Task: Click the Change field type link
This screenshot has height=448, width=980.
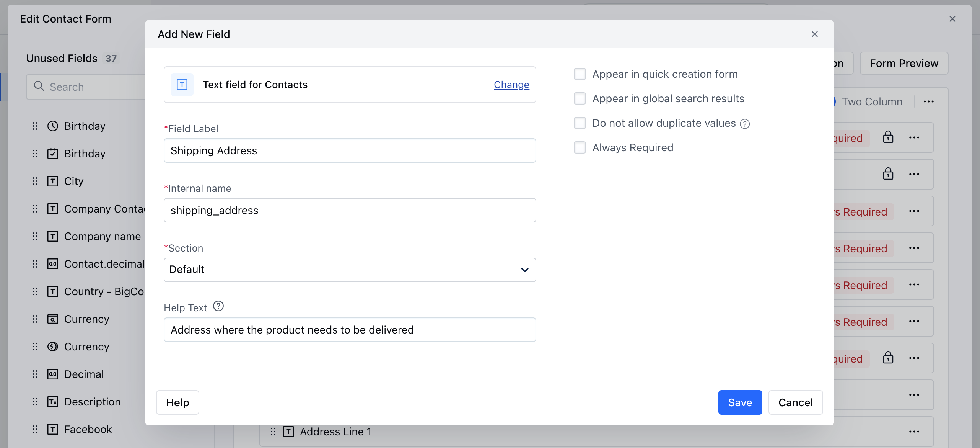Action: point(511,85)
